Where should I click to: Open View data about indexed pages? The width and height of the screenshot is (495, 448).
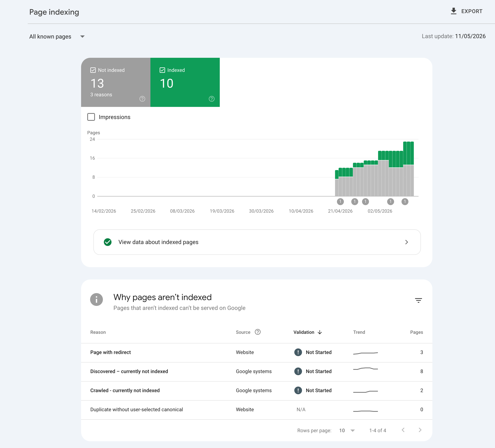(x=257, y=242)
